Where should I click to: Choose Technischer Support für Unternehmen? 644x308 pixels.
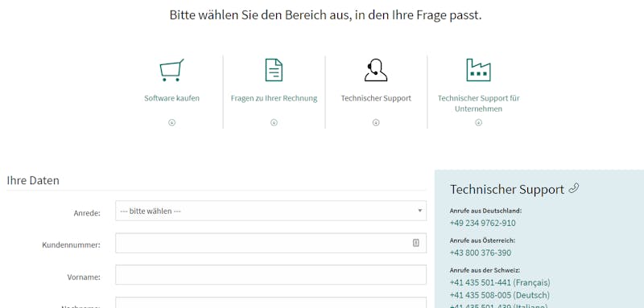coord(478,104)
